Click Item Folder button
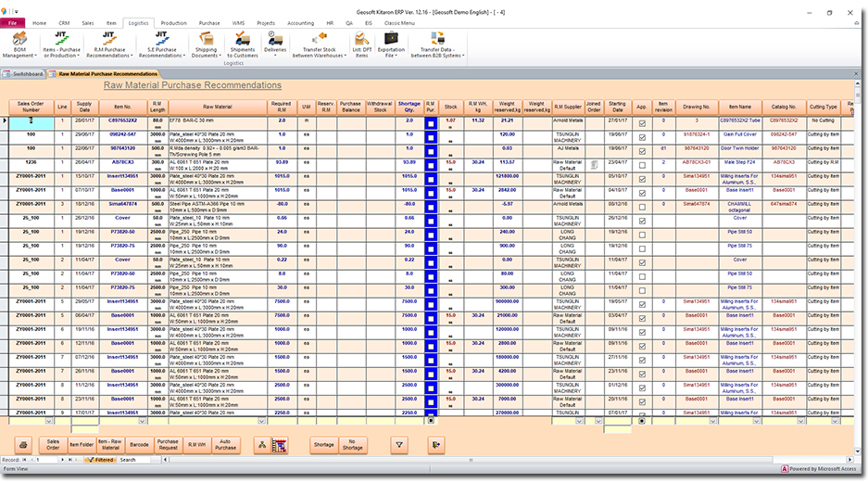 (x=82, y=445)
